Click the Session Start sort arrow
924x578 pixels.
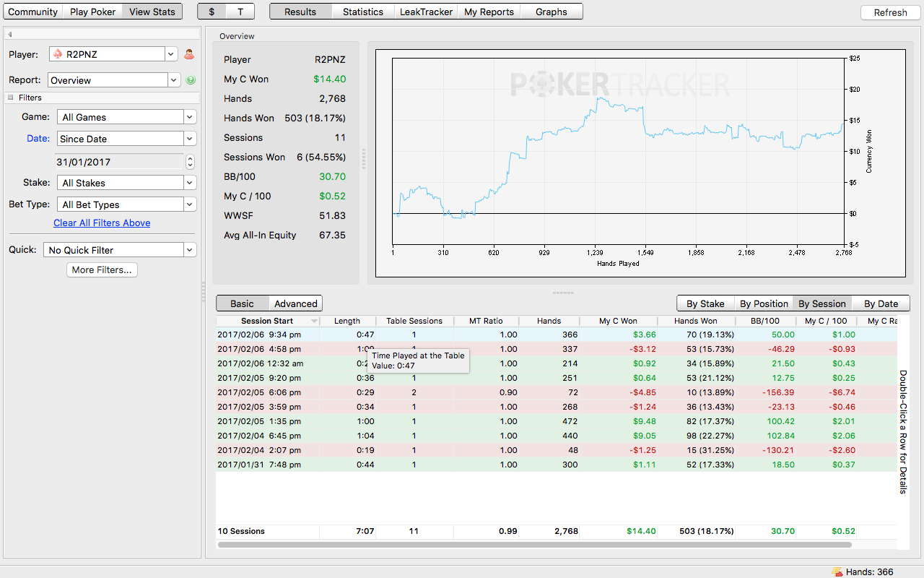(314, 321)
